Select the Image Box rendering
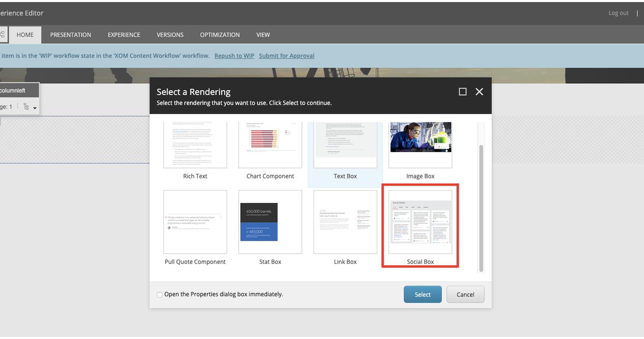 click(x=420, y=145)
